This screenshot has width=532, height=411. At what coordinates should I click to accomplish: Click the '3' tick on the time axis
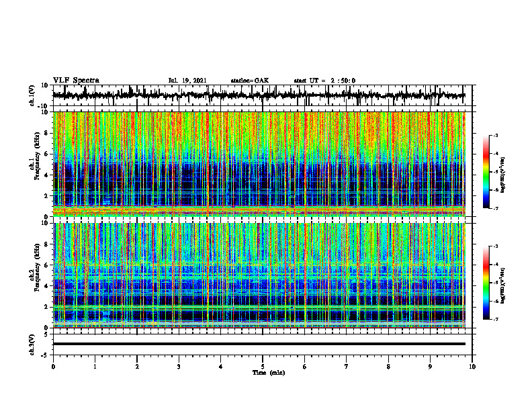click(179, 367)
